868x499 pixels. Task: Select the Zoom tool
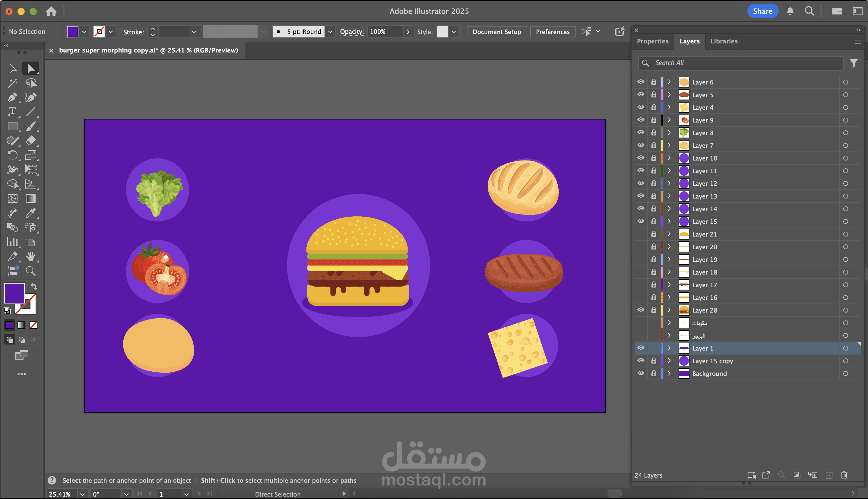coord(30,271)
